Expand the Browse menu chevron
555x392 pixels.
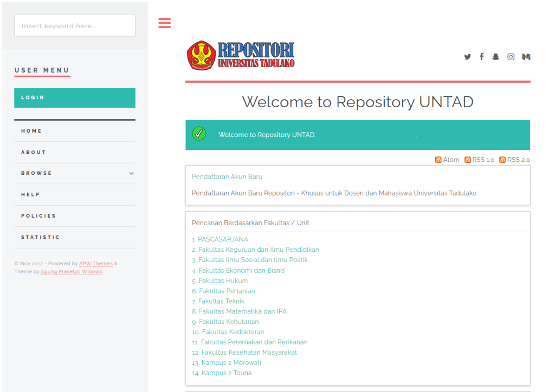click(x=131, y=174)
